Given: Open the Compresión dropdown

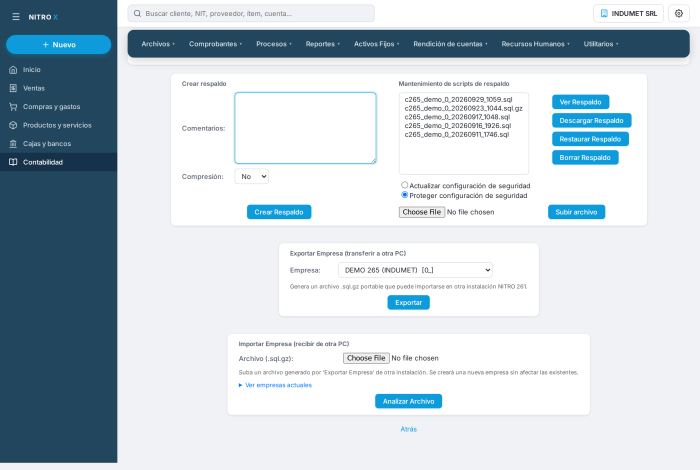Looking at the screenshot, I should 251,176.
